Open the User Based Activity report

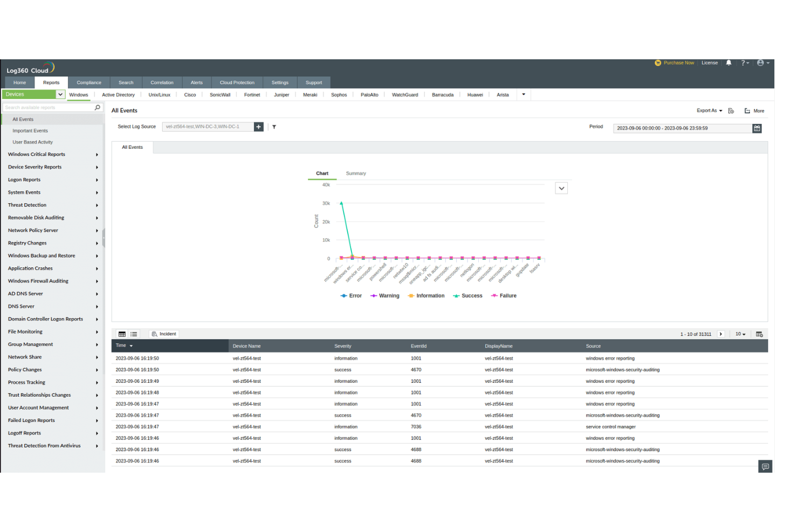coord(32,142)
